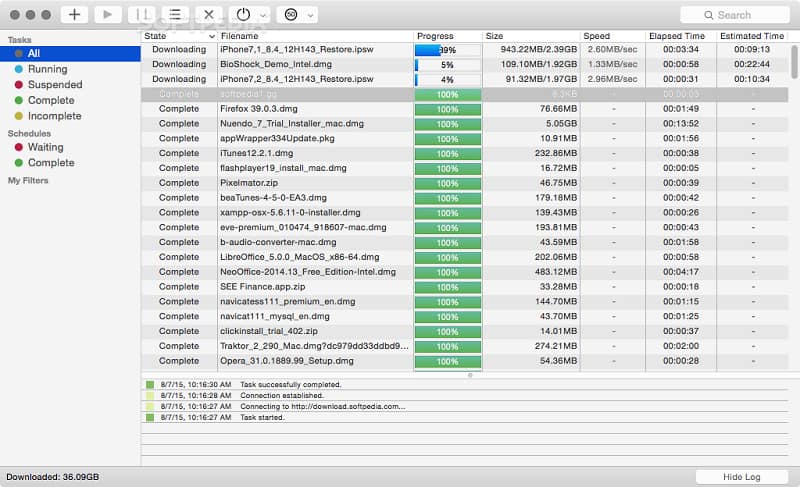This screenshot has height=487, width=800.
Task: Click the iPhone7,1 restore progress bar
Action: tap(448, 49)
